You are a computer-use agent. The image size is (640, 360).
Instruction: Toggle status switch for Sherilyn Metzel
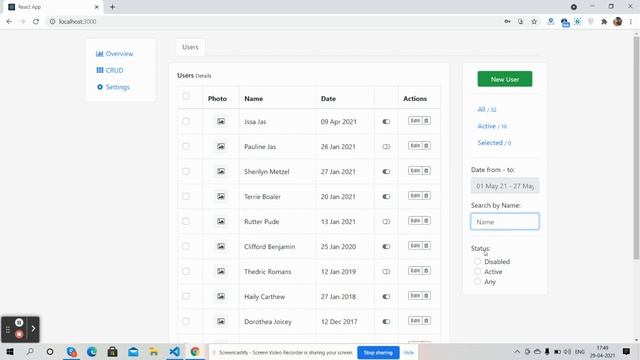(386, 172)
